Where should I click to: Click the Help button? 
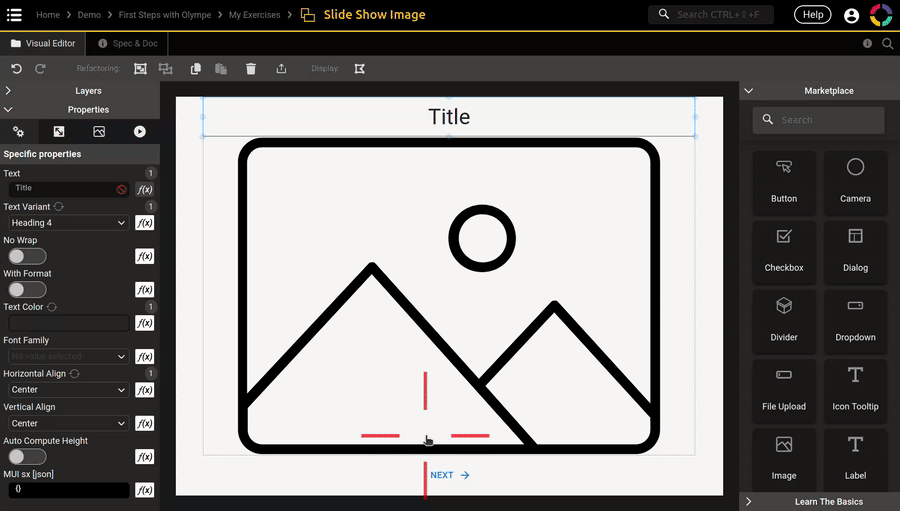coord(812,15)
